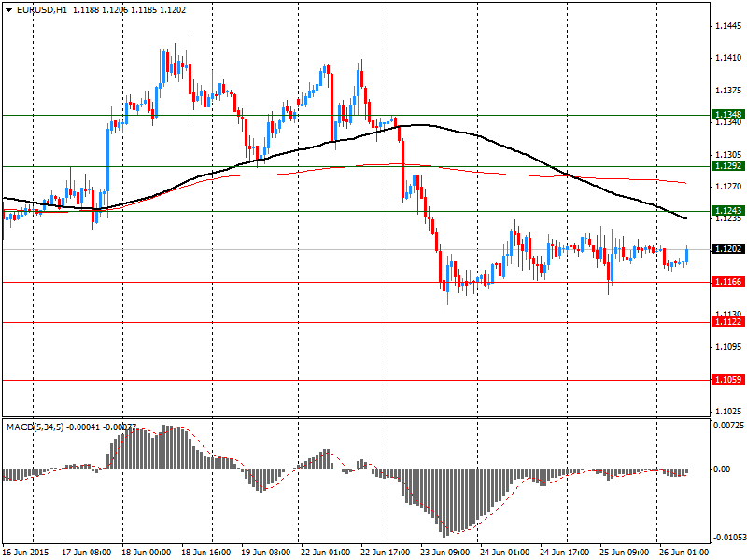Click the 22 Jun 17:00 time label
Screen dimensions: 747x560
(386, 553)
